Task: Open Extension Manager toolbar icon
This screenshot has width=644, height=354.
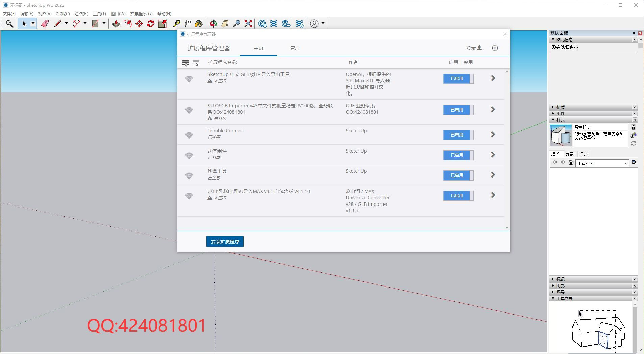Action: (299, 24)
